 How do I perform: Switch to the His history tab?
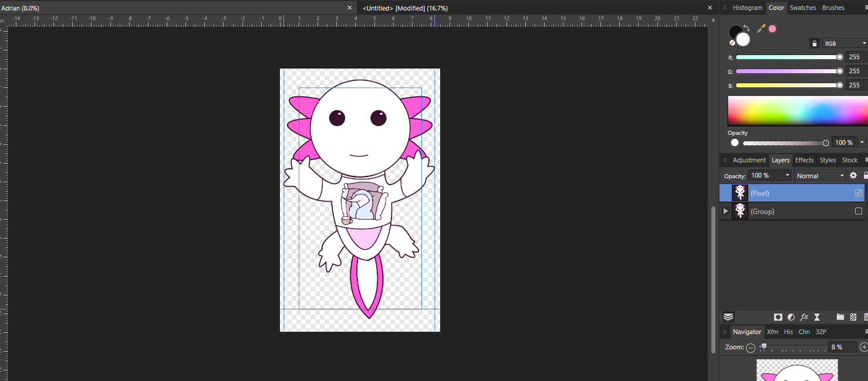[x=788, y=332]
